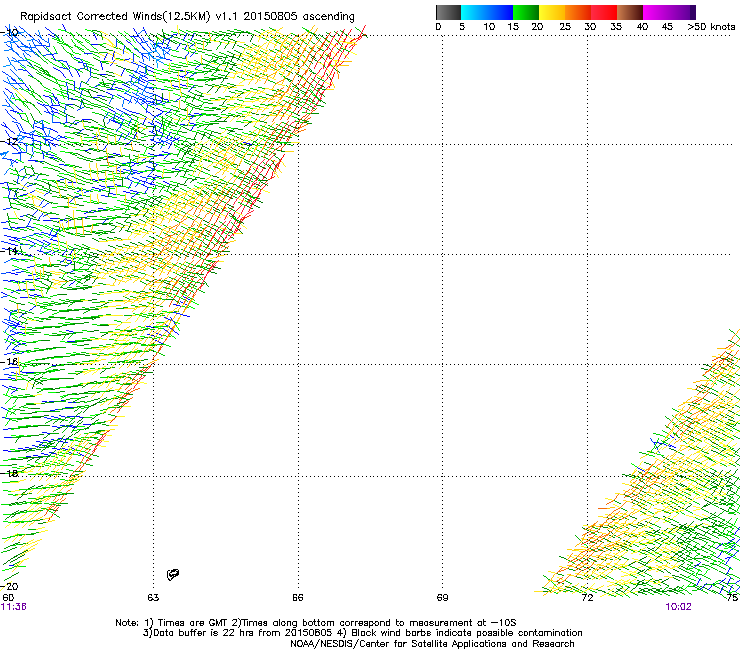
Task: Select the green 15–20 knots legend swatch
Action: pyautogui.click(x=526, y=12)
